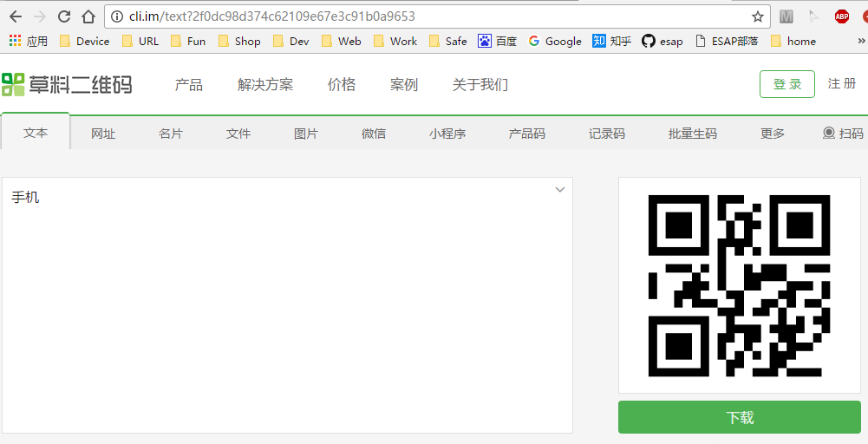The width and height of the screenshot is (868, 444).
Task: Open the Fun bookmark folder
Action: pyautogui.click(x=188, y=41)
